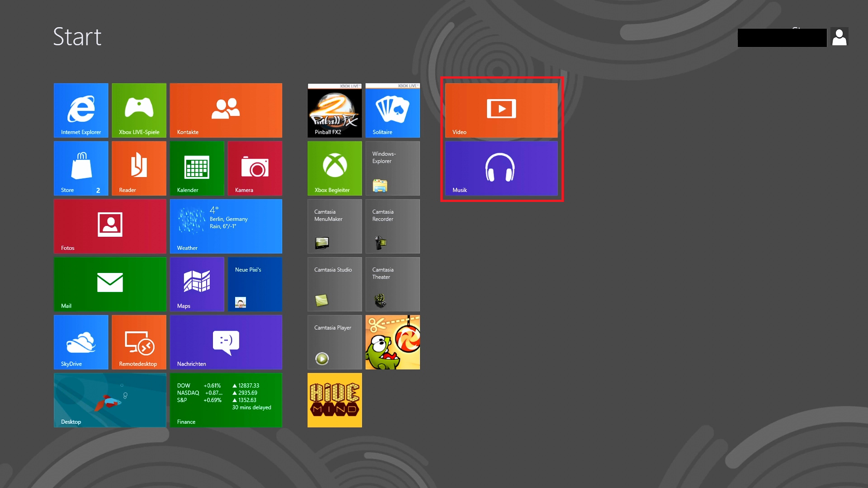Switch to the Desktop tile
868x488 pixels.
pyautogui.click(x=110, y=400)
